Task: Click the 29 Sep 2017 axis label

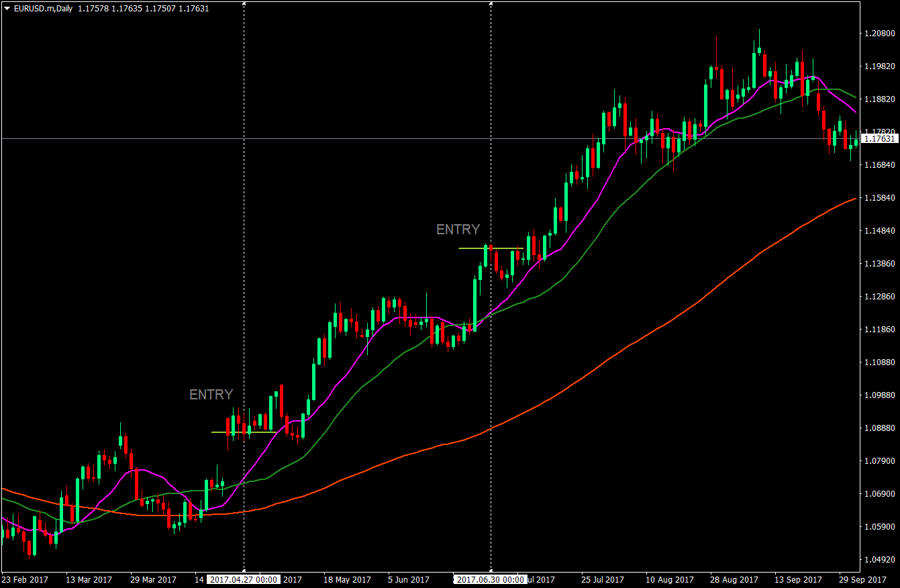Action: click(x=862, y=579)
